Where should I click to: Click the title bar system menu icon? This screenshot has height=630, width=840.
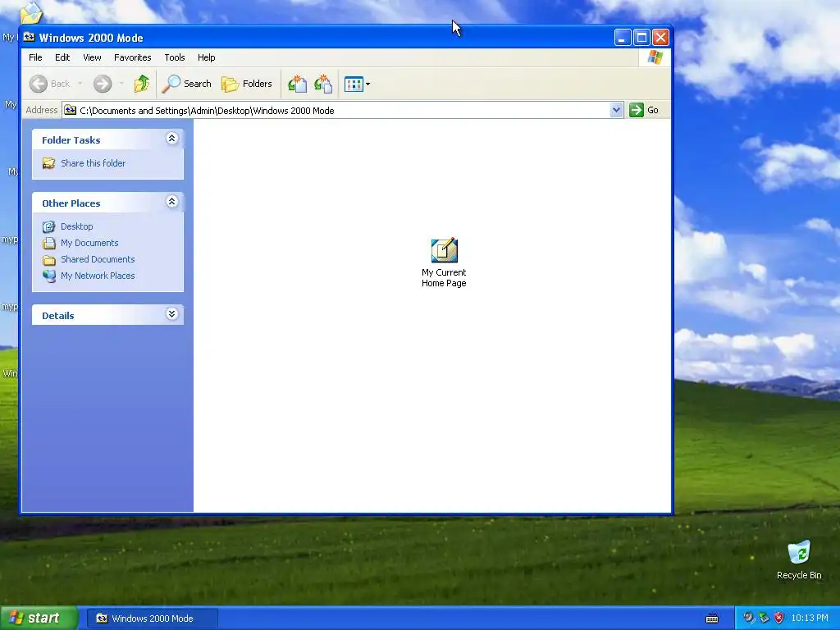coord(30,37)
